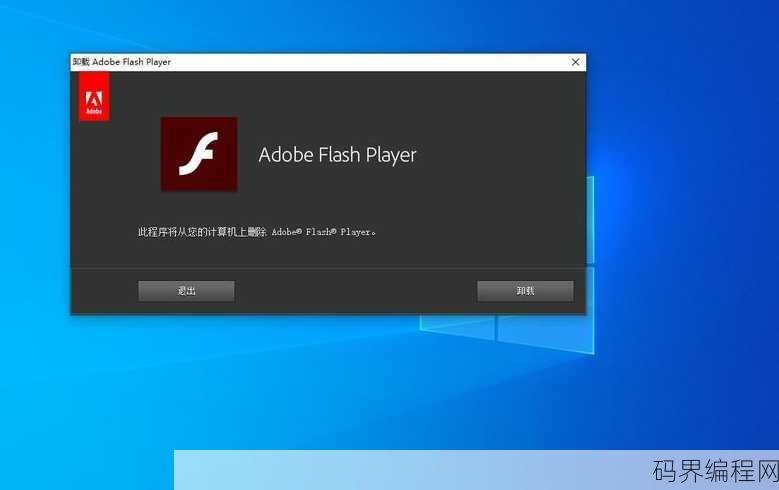779x490 pixels.
Task: Click the Flash Player 'f' logo icon
Action: tap(199, 154)
